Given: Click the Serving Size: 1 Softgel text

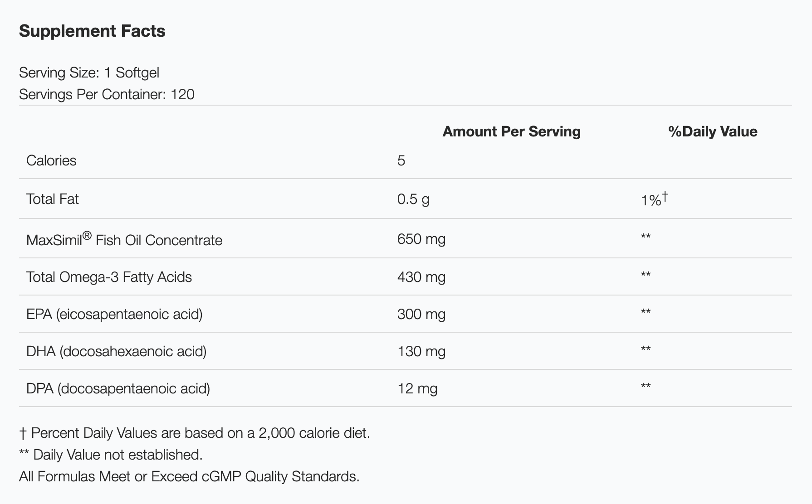Looking at the screenshot, I should click(89, 73).
